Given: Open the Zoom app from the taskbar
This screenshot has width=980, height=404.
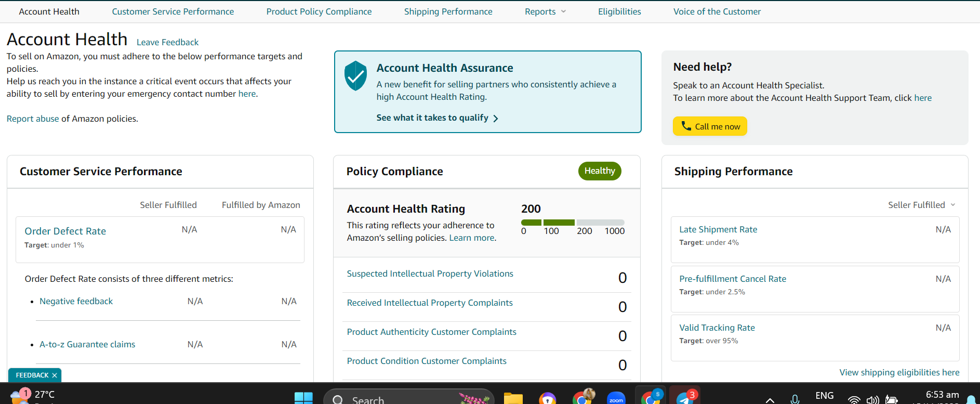Looking at the screenshot, I should tap(616, 398).
